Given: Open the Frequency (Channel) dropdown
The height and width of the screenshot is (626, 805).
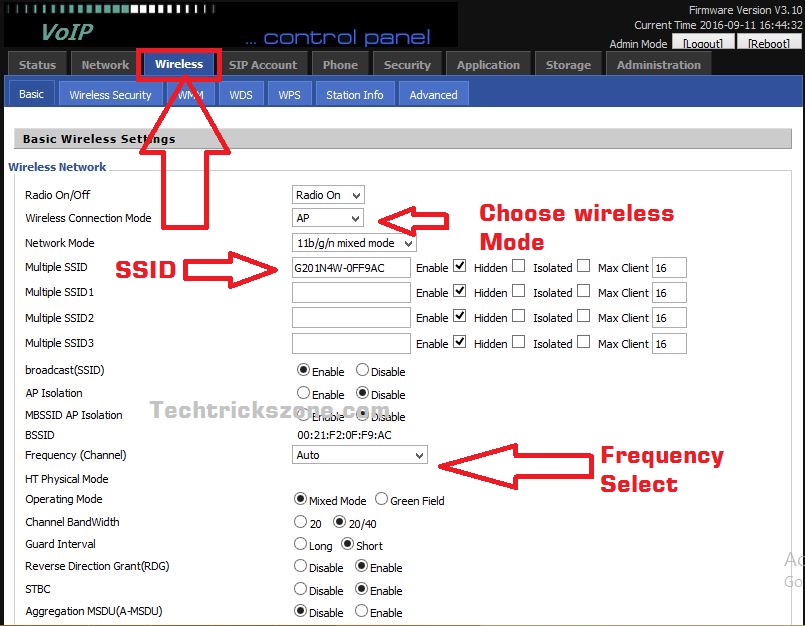Looking at the screenshot, I should [x=360, y=455].
